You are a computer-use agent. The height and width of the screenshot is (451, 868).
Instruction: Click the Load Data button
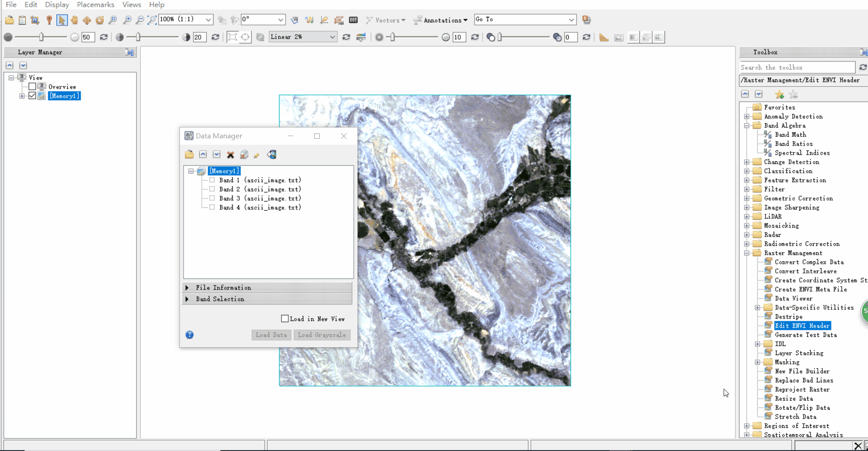[x=271, y=335]
